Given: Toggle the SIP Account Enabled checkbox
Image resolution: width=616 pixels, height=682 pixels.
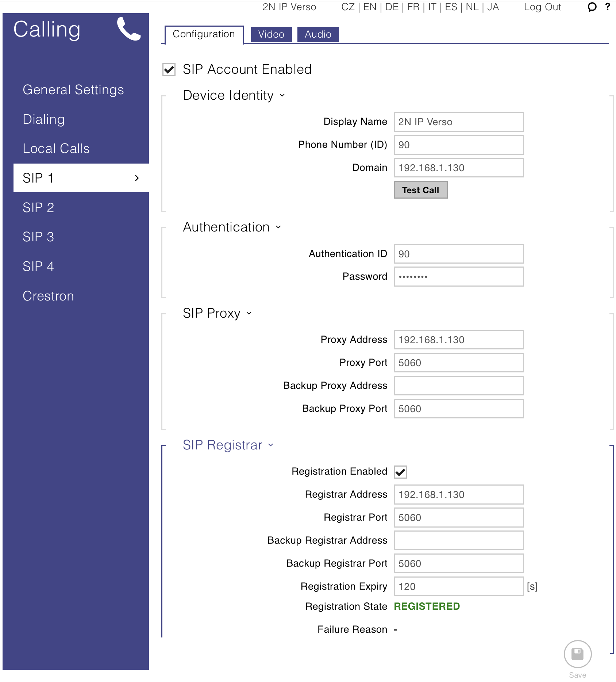Looking at the screenshot, I should pyautogui.click(x=169, y=69).
